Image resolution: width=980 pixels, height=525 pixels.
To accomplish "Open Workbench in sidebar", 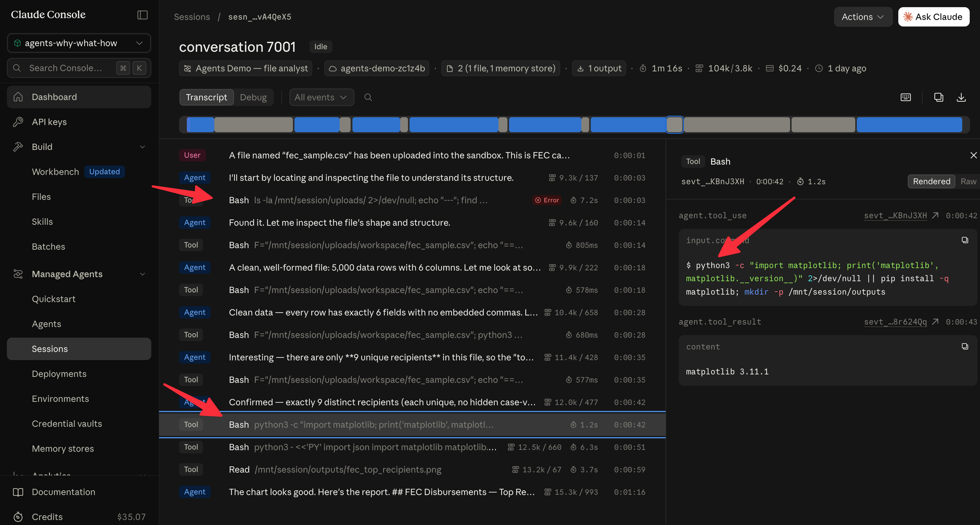I will click(x=55, y=171).
